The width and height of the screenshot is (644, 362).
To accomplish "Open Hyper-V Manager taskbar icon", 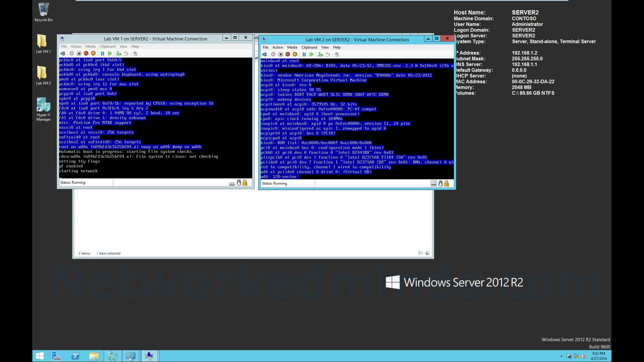I will (113, 356).
